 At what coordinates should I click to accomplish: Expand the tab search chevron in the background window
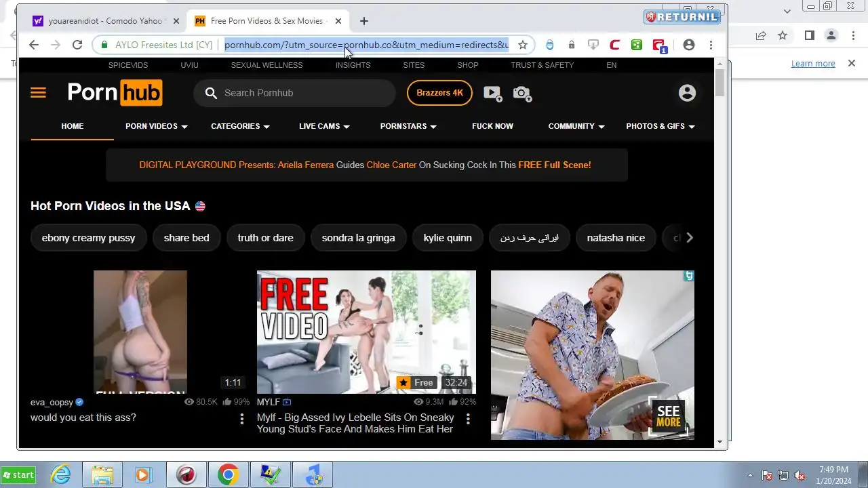787,11
